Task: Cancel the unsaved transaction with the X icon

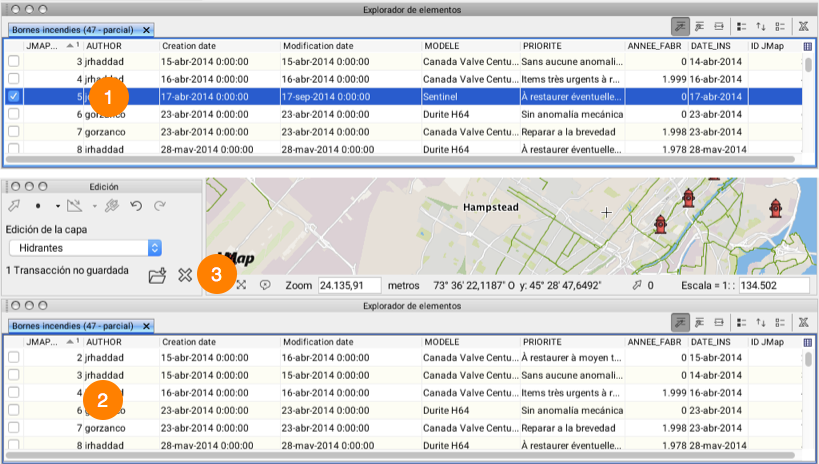Action: pos(184,275)
